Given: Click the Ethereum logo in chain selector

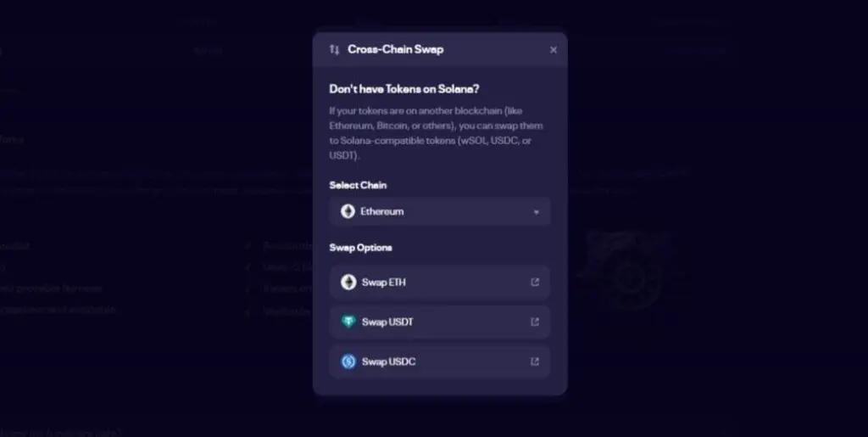Looking at the screenshot, I should 348,211.
